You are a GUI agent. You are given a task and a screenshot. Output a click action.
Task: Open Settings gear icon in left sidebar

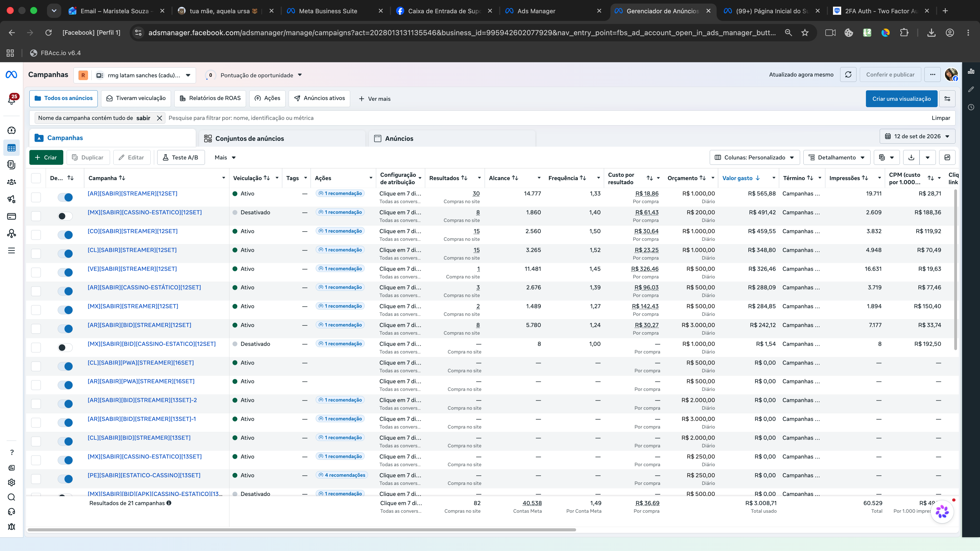(x=11, y=482)
